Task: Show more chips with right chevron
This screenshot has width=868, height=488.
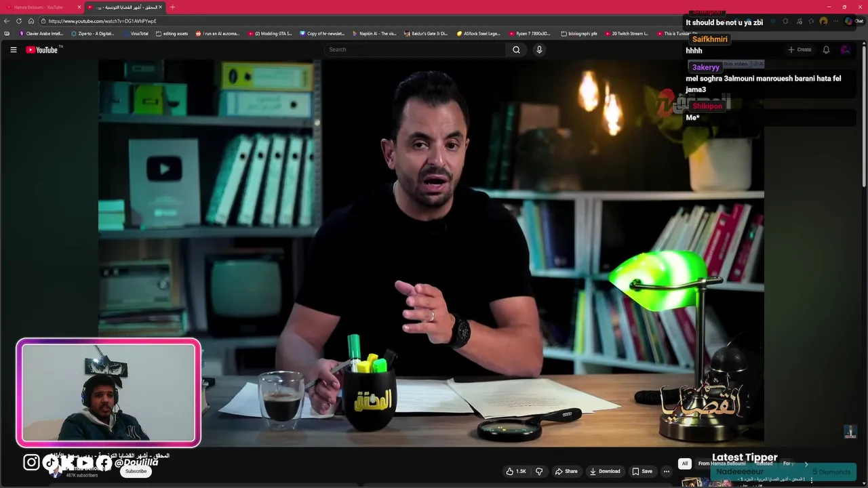Action: point(806,464)
